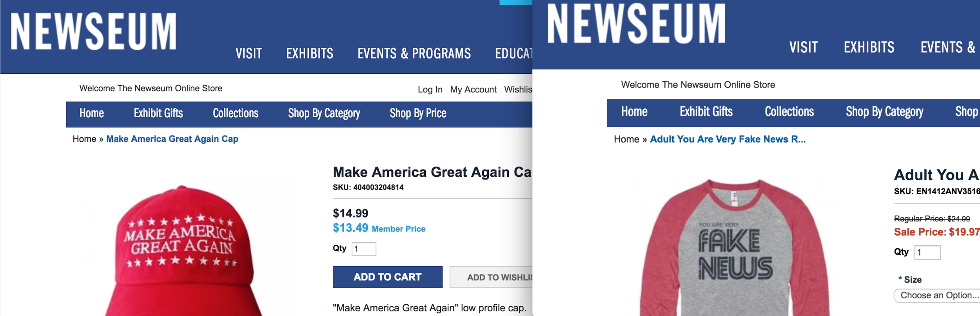This screenshot has height=316, width=980.
Task: Open the My Account link
Action: pos(473,90)
